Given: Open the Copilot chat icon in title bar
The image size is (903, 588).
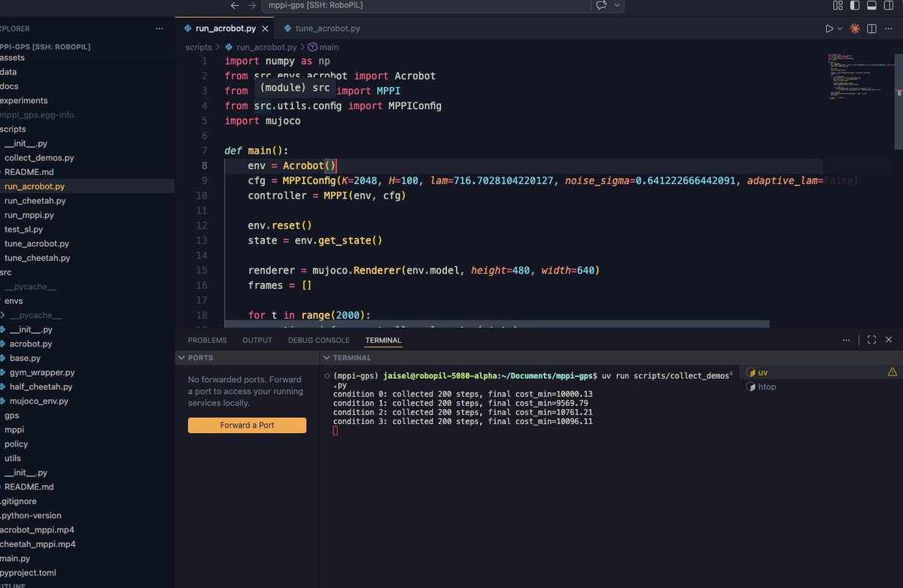Looking at the screenshot, I should (601, 5).
